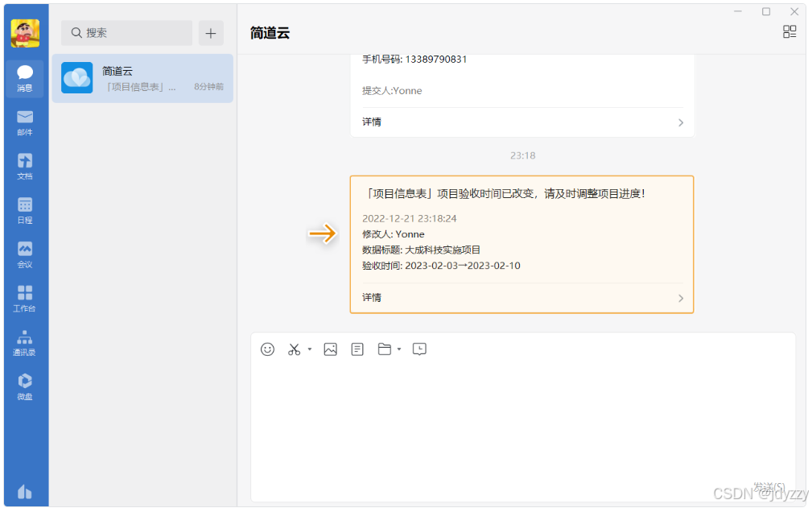Click the 2022-12-21 23:18:24 timestamp text
812x508 pixels.
pyautogui.click(x=409, y=218)
